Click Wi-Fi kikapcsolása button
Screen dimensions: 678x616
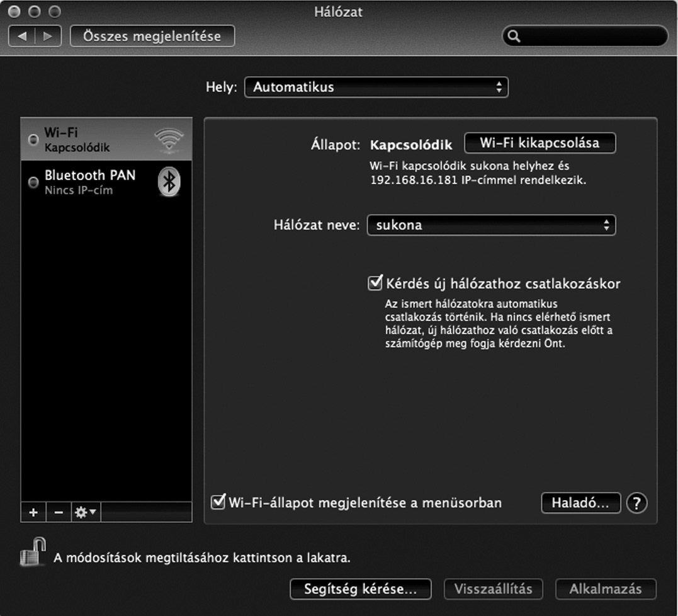[x=540, y=143]
